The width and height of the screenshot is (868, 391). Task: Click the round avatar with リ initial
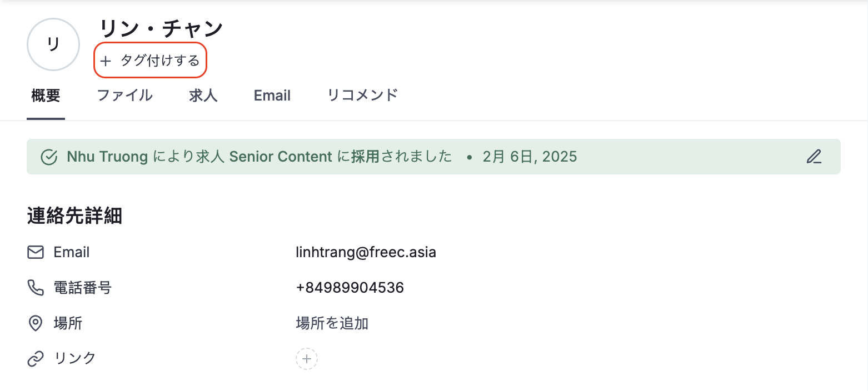53,44
